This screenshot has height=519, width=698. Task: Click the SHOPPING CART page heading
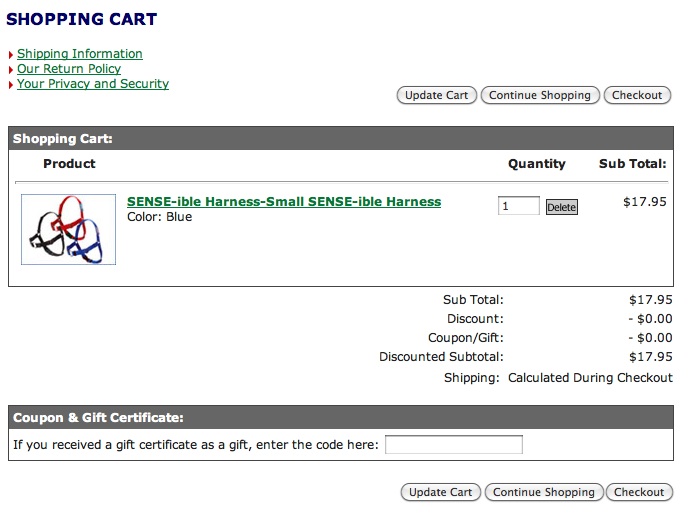pyautogui.click(x=82, y=19)
